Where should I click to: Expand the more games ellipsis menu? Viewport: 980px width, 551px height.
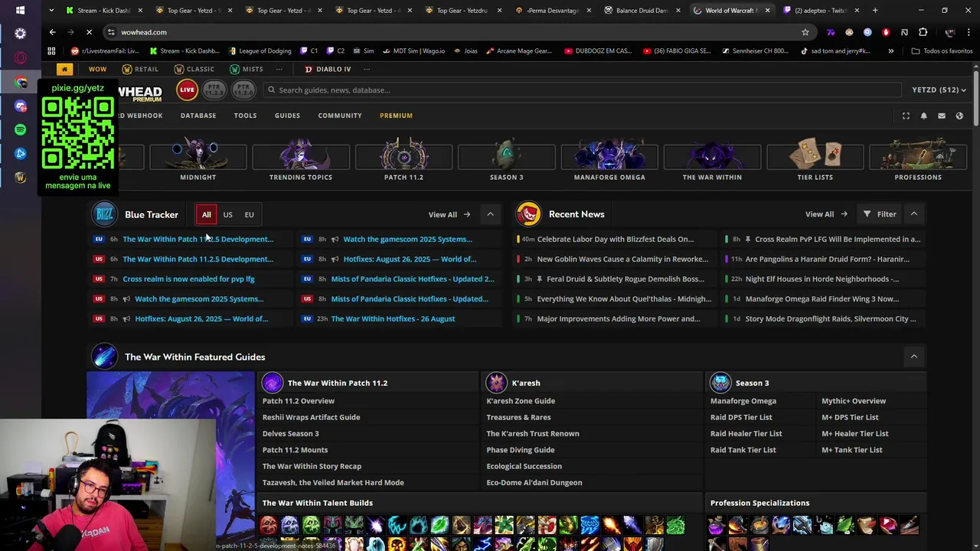[x=367, y=69]
